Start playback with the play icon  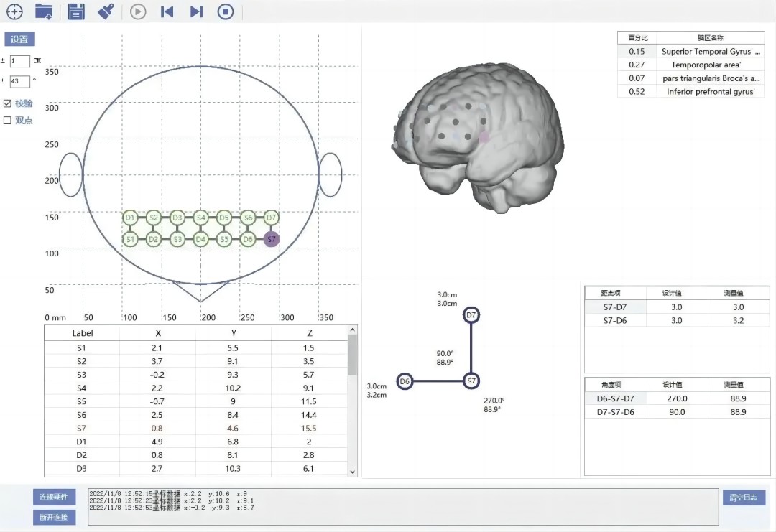138,11
